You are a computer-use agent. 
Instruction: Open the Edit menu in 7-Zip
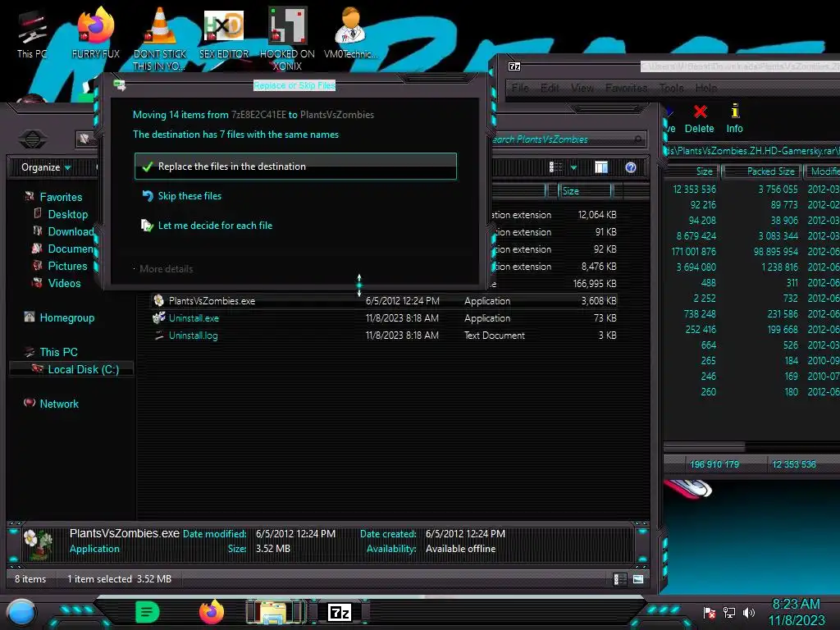550,88
